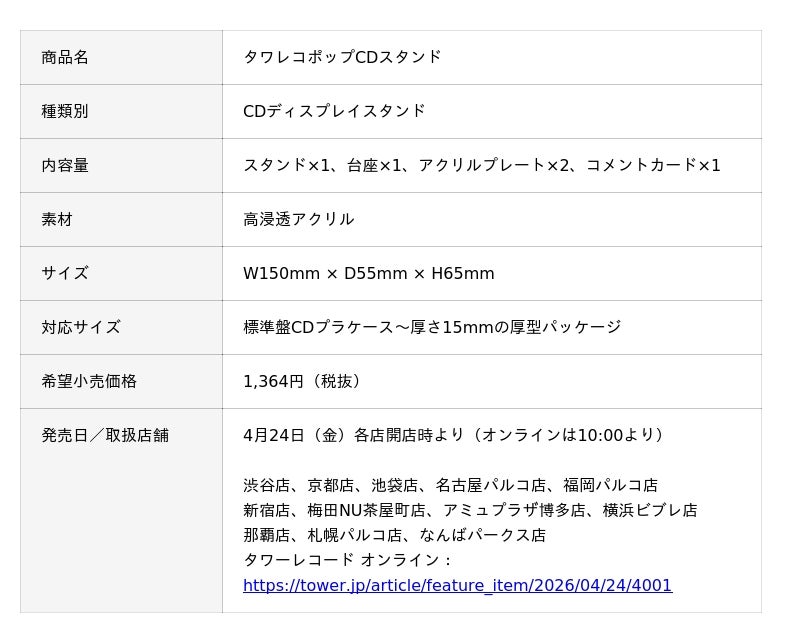The width and height of the screenshot is (800, 643).
Task: Click the store line starting with 新宿店
Action: (x=470, y=510)
